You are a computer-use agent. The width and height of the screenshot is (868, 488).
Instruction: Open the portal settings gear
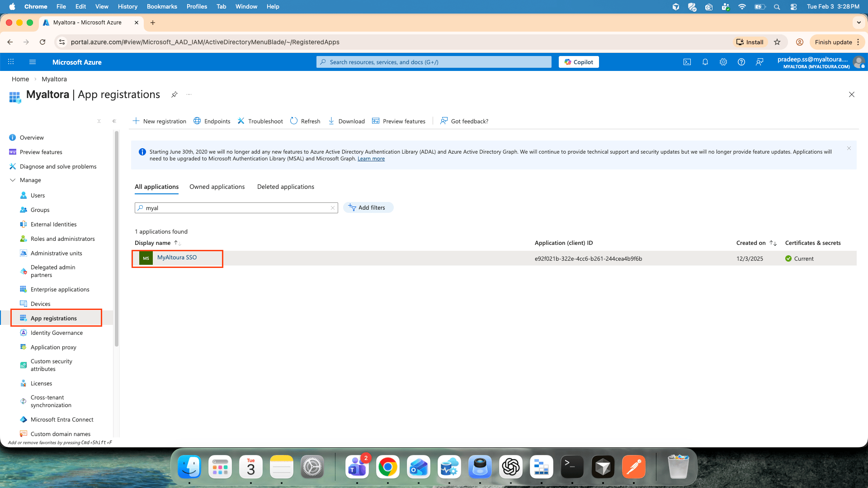[x=723, y=62]
